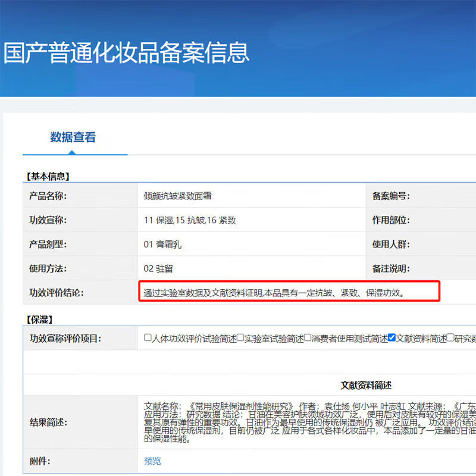Click the 备注说明 field label
The image size is (476, 476).
[391, 268]
